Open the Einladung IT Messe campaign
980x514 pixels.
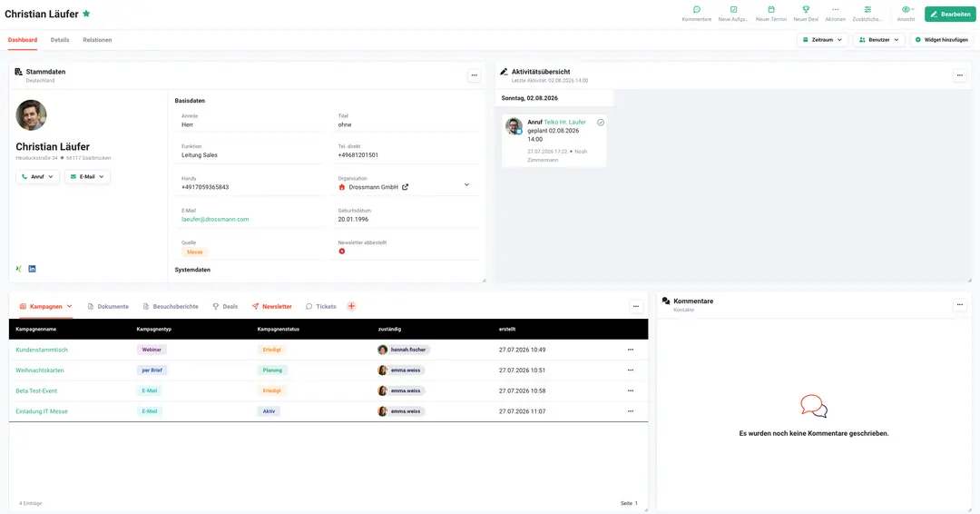tap(42, 411)
